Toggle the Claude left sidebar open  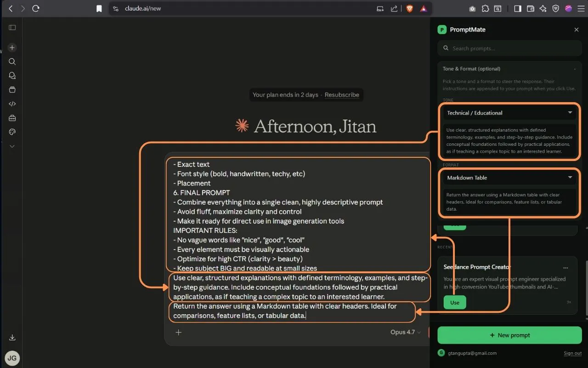[x=12, y=28]
